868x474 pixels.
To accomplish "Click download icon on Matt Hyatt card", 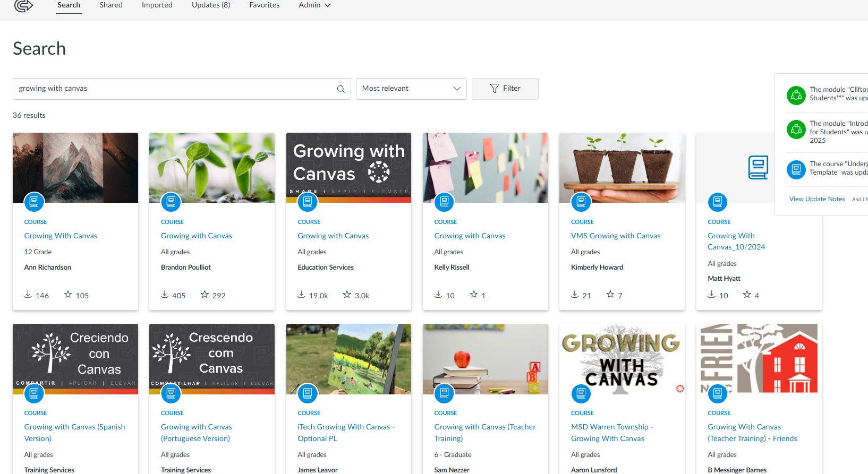I will (711, 294).
